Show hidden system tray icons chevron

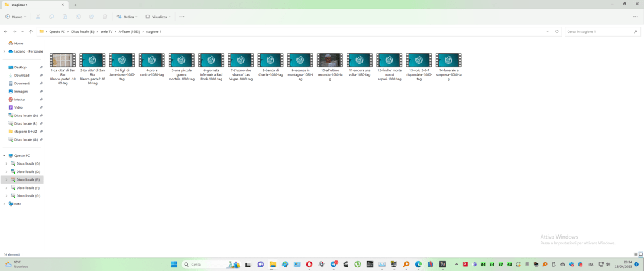click(457, 265)
